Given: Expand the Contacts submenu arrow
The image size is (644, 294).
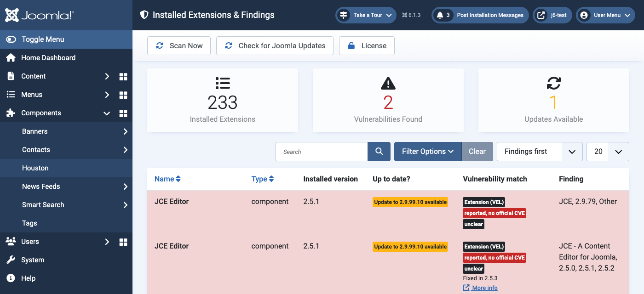Looking at the screenshot, I should coord(125,150).
